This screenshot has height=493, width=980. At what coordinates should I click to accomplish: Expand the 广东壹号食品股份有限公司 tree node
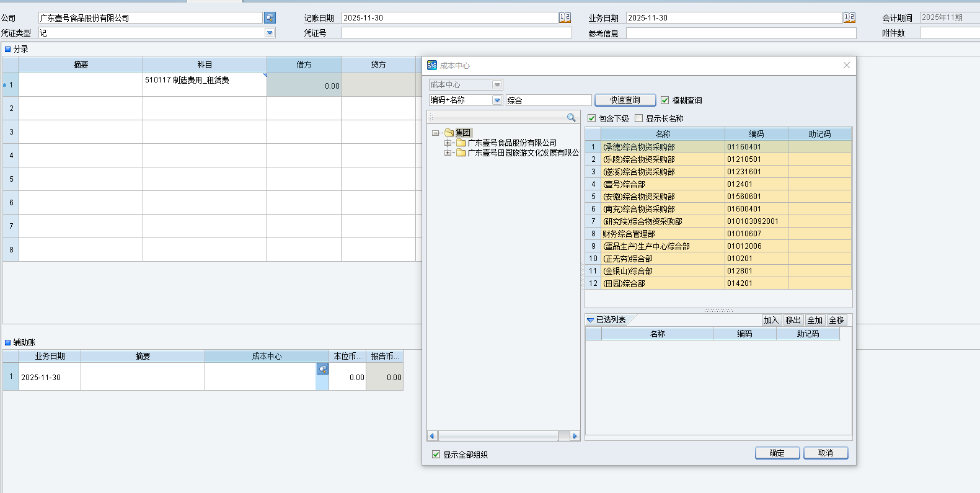tap(448, 143)
